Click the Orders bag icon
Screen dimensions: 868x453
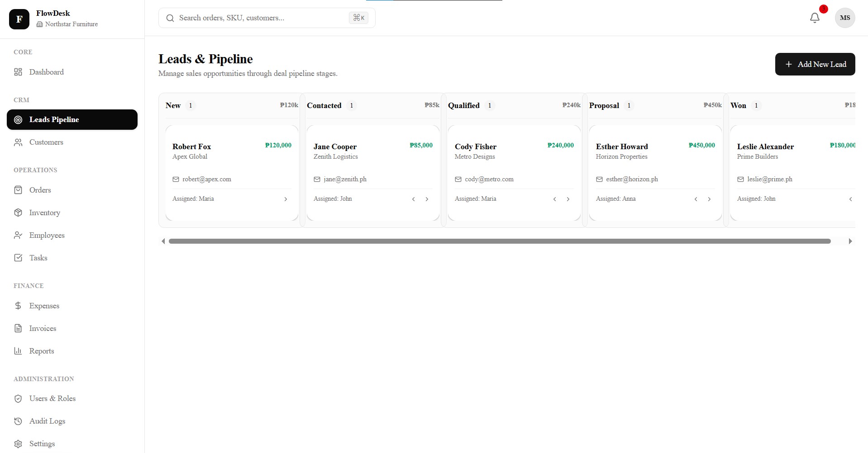click(18, 190)
